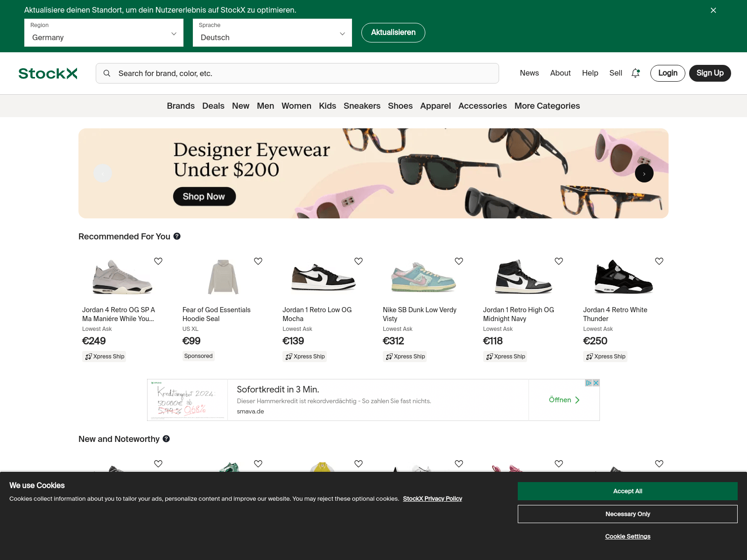Open the New menu
Screen dimensions: 747x560
coord(240,106)
